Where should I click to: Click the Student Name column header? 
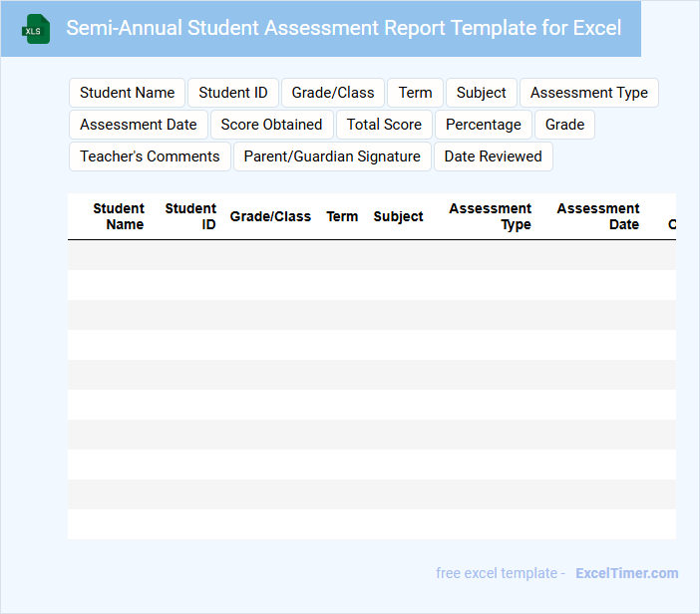pos(119,216)
